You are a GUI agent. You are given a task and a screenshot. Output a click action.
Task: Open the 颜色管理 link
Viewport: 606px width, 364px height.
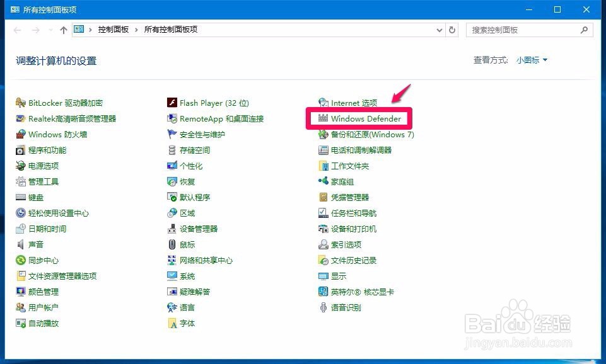(x=44, y=292)
